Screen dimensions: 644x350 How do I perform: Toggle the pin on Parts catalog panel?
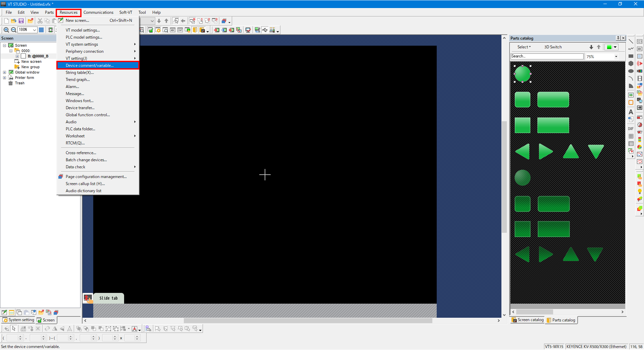(x=618, y=38)
